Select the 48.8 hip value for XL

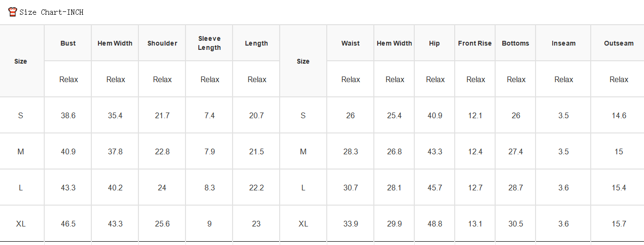pyautogui.click(x=435, y=224)
